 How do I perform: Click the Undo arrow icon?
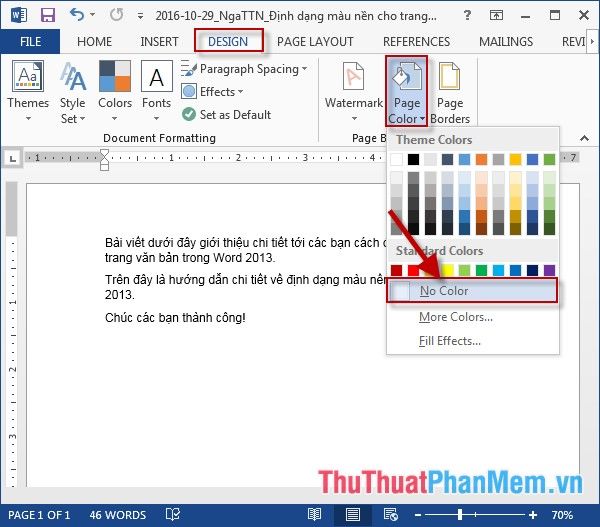[x=77, y=15]
